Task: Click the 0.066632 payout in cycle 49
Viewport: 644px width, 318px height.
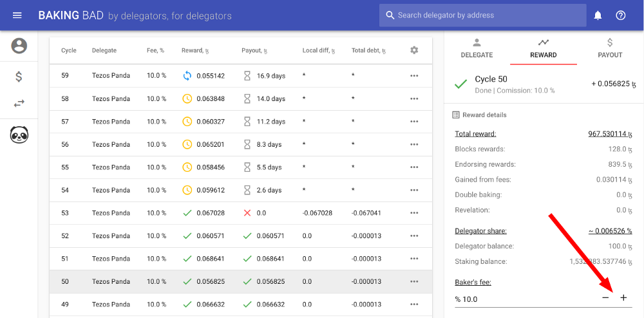Action: [x=270, y=304]
